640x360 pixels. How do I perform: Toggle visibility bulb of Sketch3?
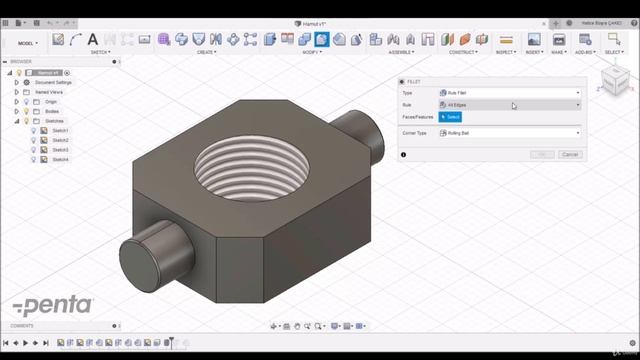click(x=33, y=150)
